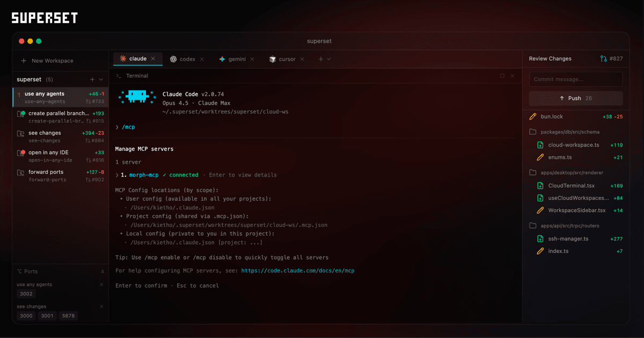Close the claude tab
644x338 pixels.
point(153,58)
